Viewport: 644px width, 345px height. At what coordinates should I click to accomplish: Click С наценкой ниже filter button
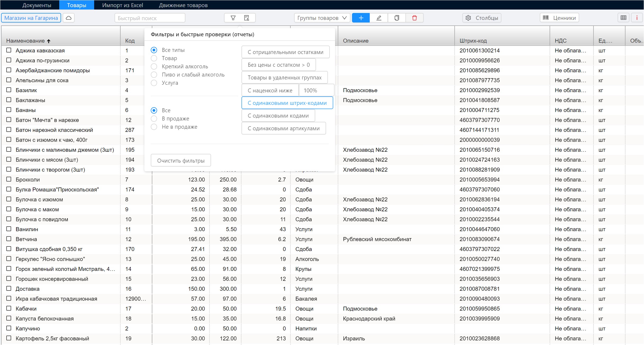pos(270,90)
